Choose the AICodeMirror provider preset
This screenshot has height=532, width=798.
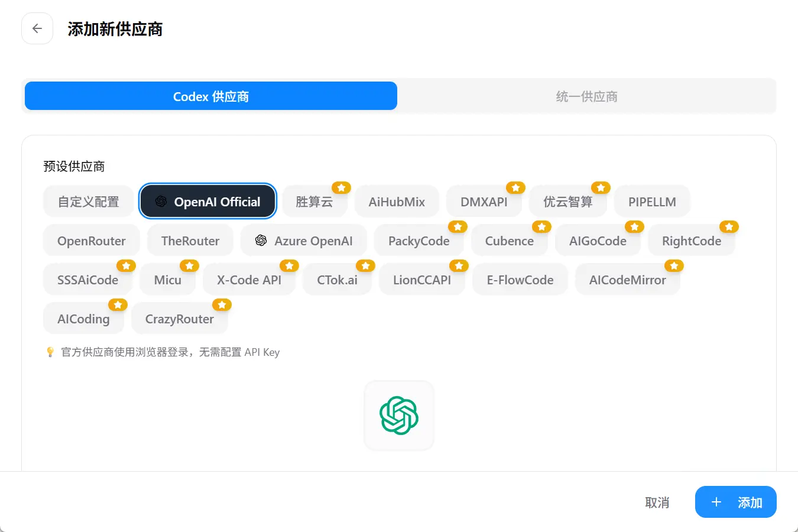[x=627, y=280]
